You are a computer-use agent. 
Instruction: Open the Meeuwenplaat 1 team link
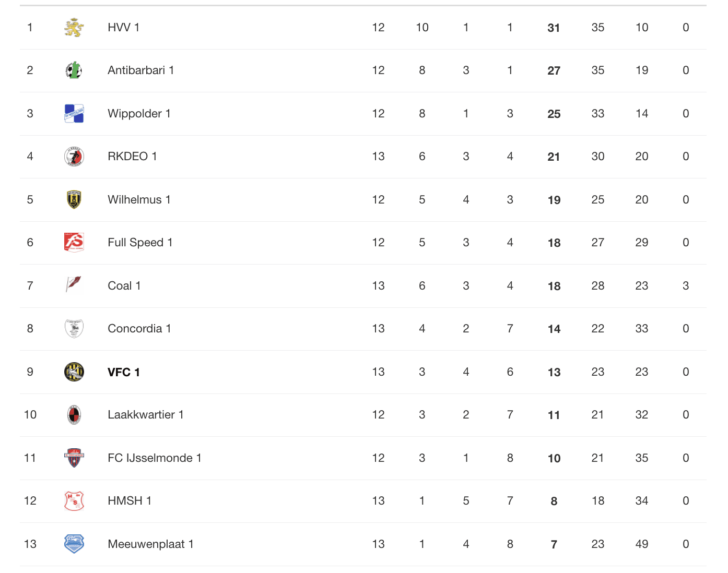(x=150, y=544)
